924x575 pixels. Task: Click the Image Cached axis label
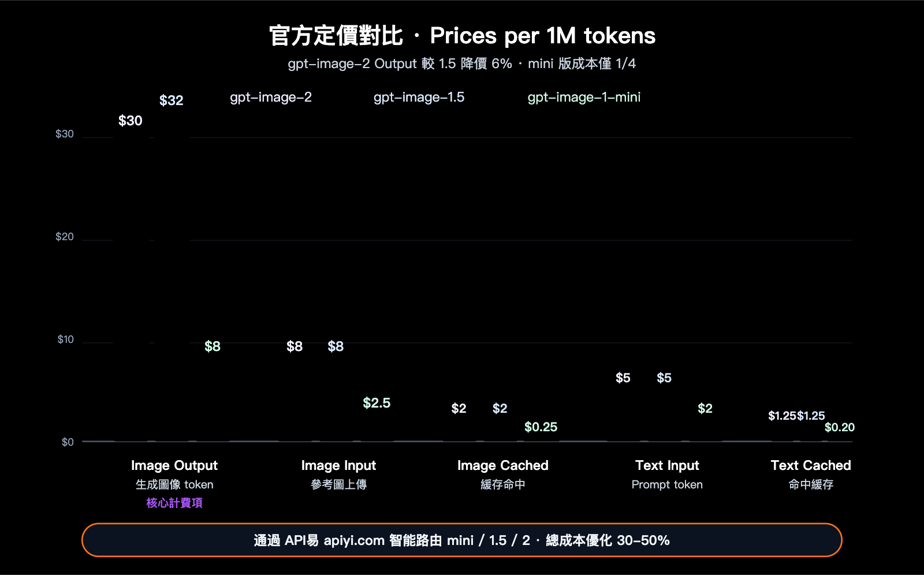click(x=503, y=465)
